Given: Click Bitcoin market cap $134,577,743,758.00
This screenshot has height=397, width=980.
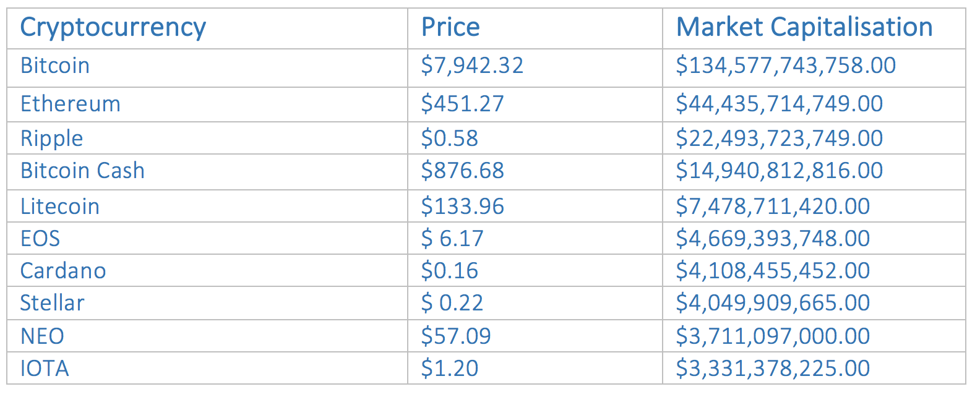Looking at the screenshot, I should [x=786, y=66].
